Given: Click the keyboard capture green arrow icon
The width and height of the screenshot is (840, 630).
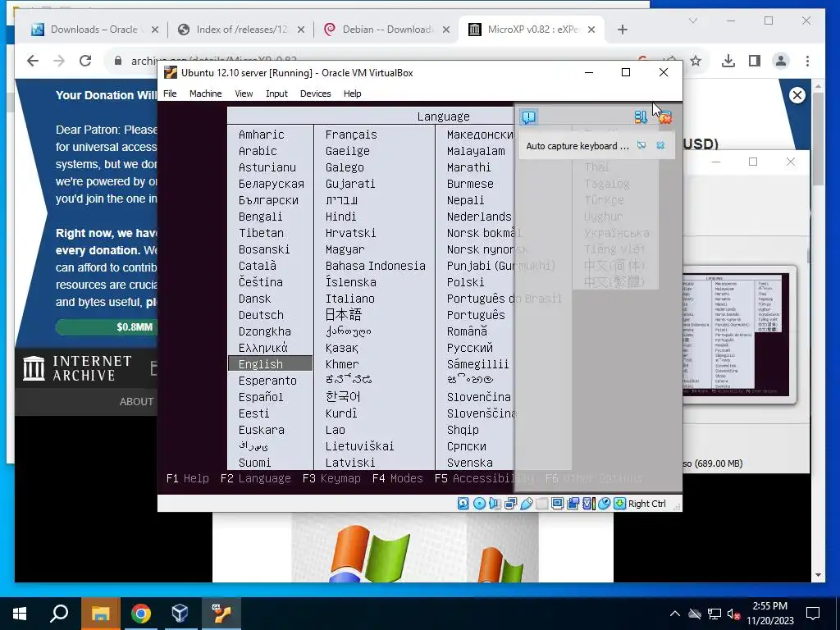Looking at the screenshot, I should [x=619, y=504].
